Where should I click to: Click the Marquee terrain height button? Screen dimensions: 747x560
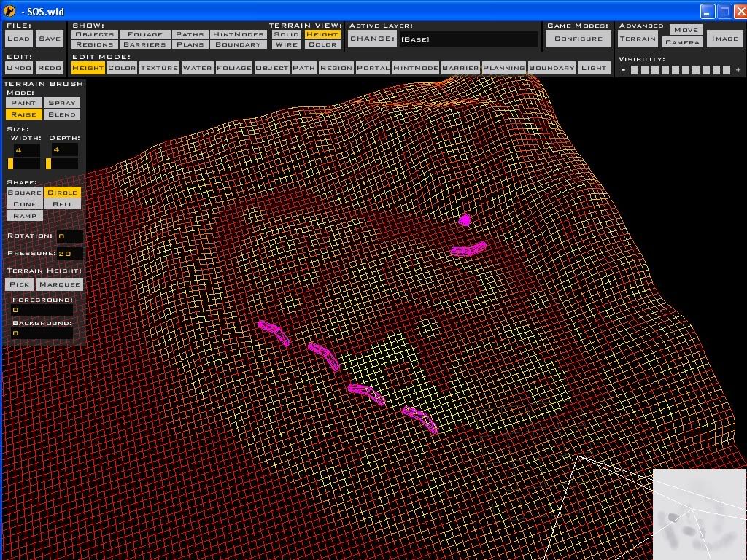click(60, 284)
